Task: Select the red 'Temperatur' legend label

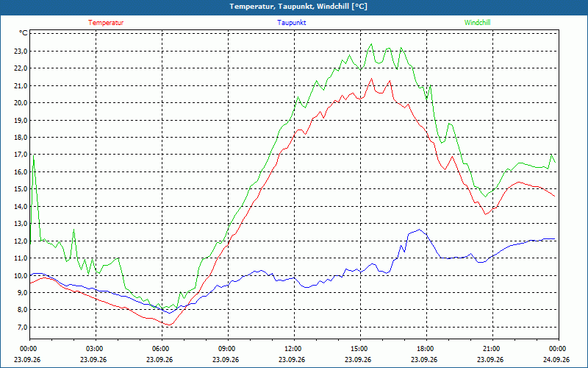Action: [106, 23]
